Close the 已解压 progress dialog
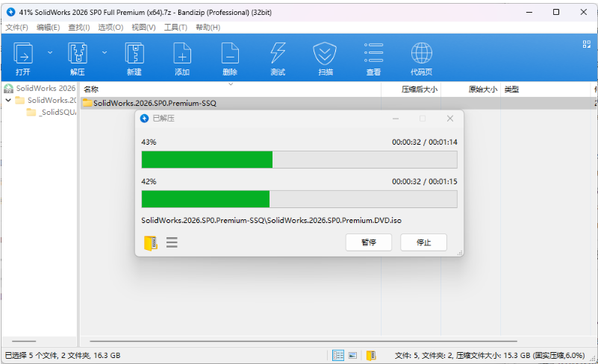 click(450, 119)
